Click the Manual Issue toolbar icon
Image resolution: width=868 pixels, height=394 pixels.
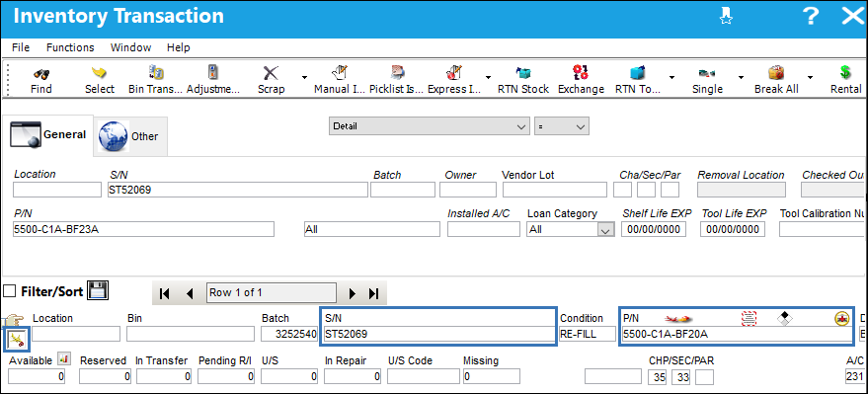point(339,72)
